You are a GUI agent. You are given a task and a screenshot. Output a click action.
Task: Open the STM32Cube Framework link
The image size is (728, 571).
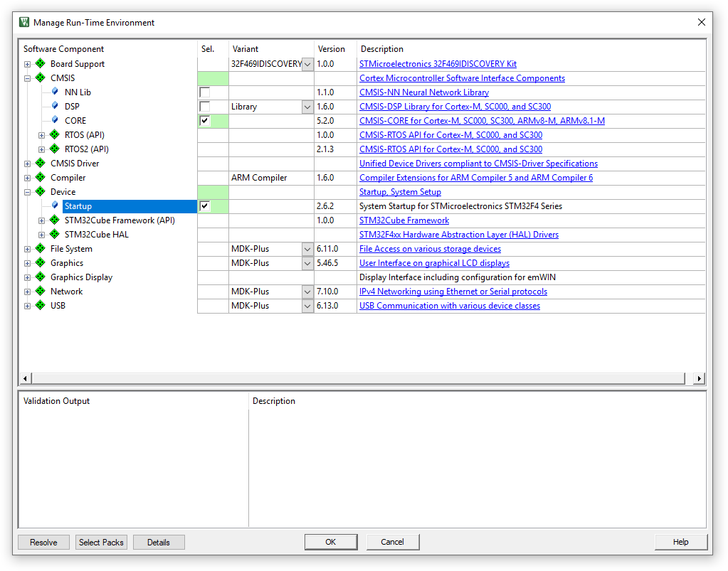click(404, 220)
